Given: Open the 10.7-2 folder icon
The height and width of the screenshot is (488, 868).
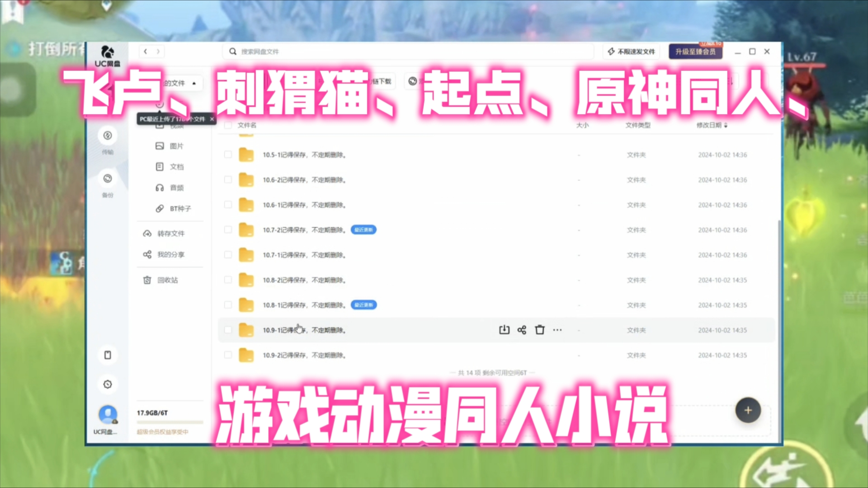Looking at the screenshot, I should click(x=246, y=230).
